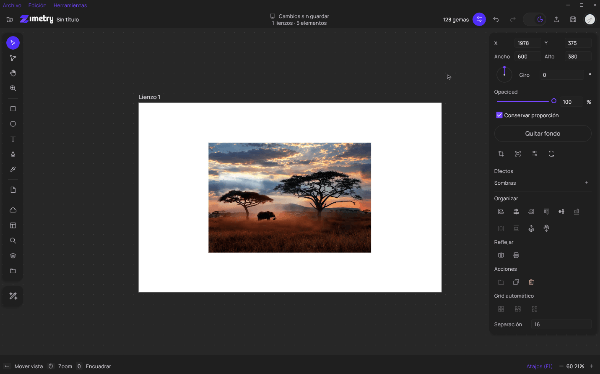Apply four-square grid under Grid automático
The height and width of the screenshot is (374, 600).
[x=501, y=309]
